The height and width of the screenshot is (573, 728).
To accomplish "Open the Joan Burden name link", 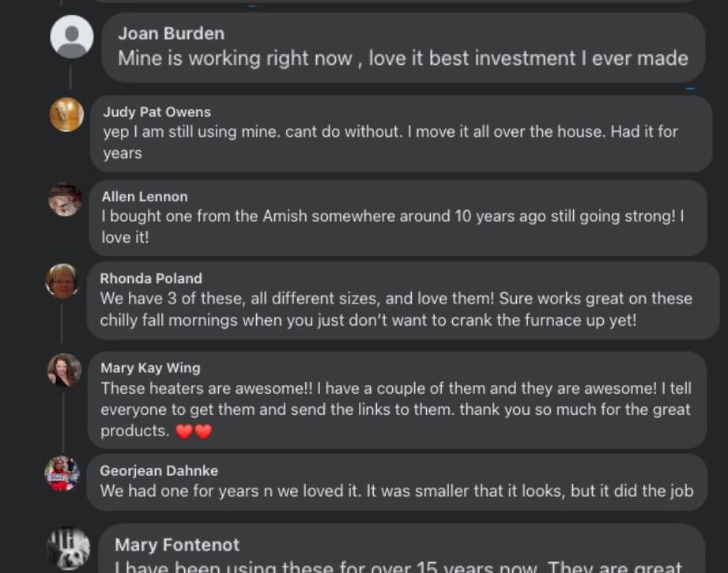I will pos(171,33).
